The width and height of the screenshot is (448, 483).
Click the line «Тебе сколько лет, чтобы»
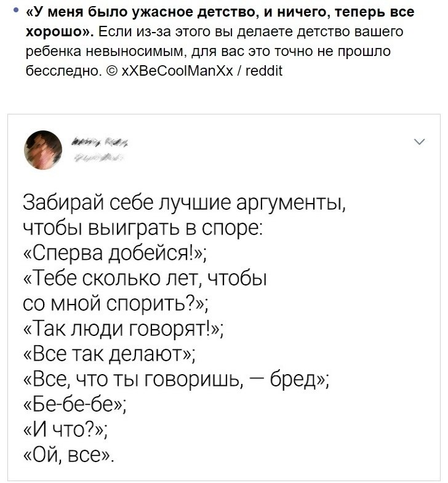tap(145, 278)
